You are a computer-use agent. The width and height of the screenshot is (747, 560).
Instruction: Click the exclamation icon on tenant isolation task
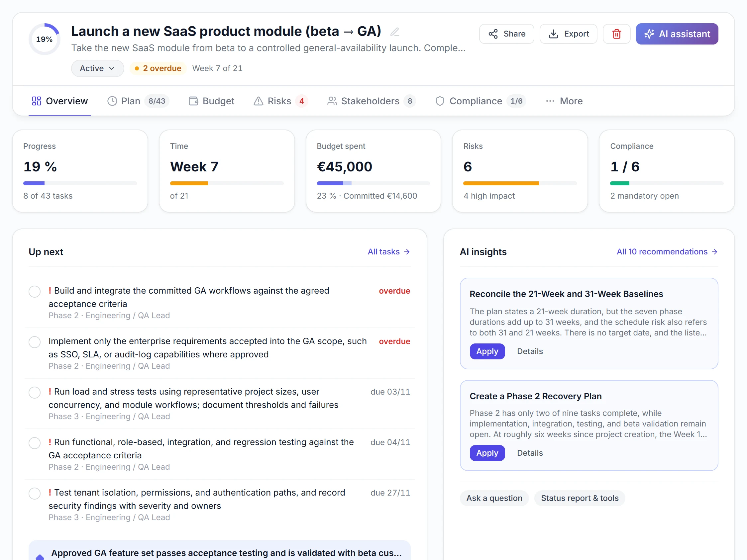point(50,492)
